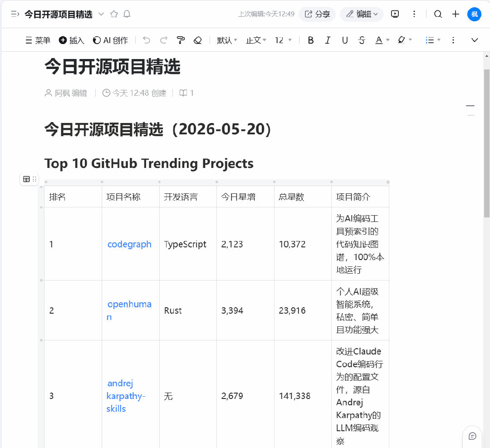Viewport: 490px width, 448px height.
Task: Click the search magnifier icon
Action: [x=438, y=14]
